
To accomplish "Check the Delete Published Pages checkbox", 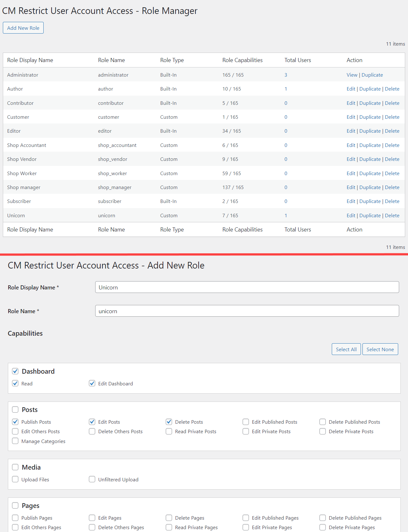I will pos(323,518).
